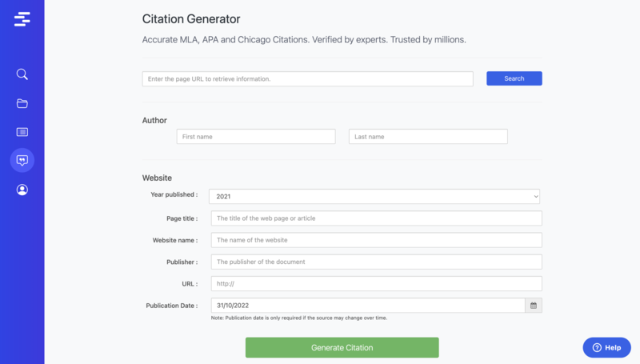Open the calendar picker for Publication Date

(534, 306)
